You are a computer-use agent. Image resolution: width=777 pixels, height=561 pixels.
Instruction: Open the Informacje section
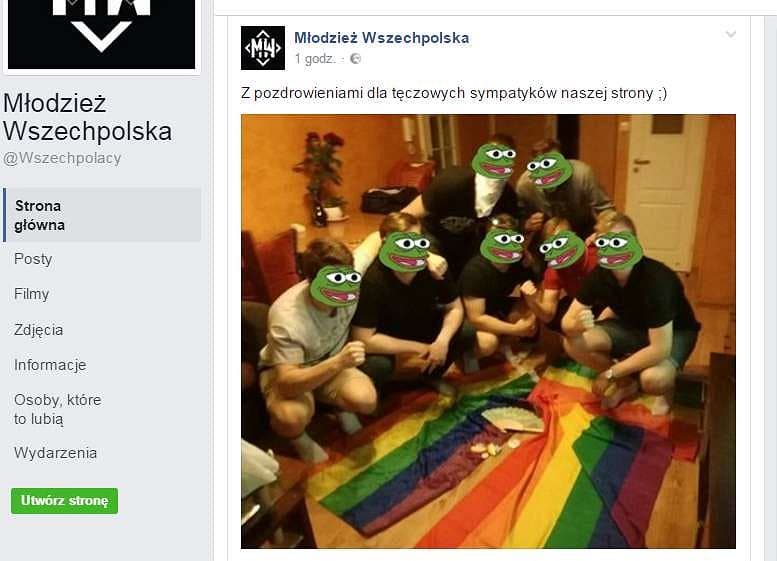coord(50,365)
